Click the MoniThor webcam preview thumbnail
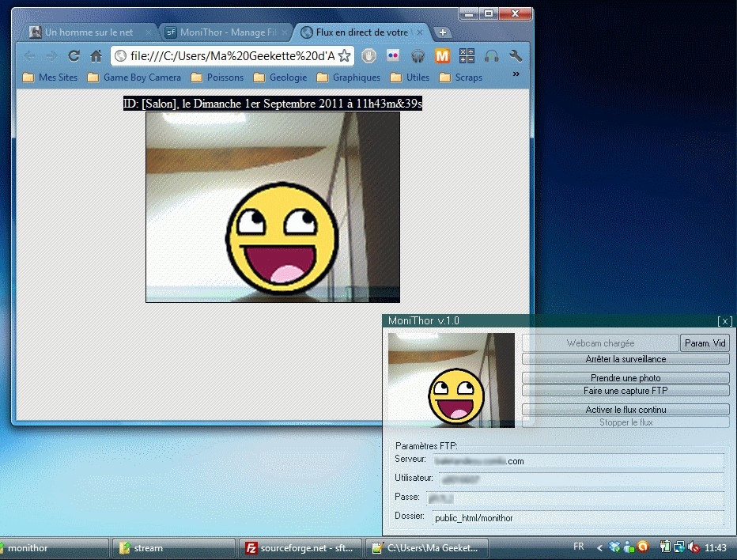Image resolution: width=737 pixels, height=560 pixels. (x=452, y=380)
